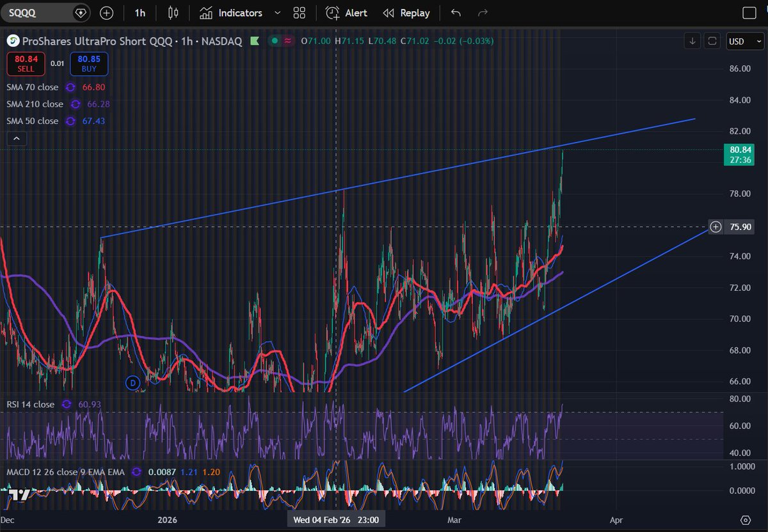Click the refresh icon beside SMA 70
This screenshot has width=768, height=532.
coord(70,87)
